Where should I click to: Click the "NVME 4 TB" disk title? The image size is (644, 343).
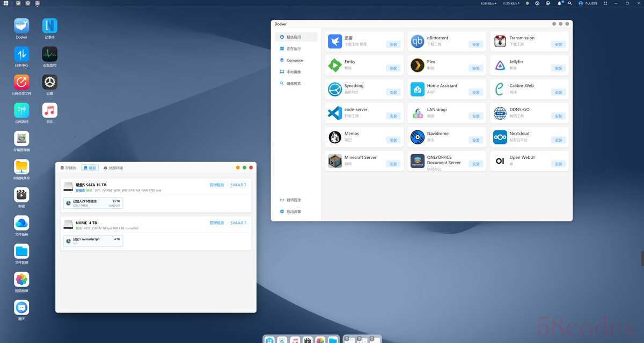tap(86, 223)
